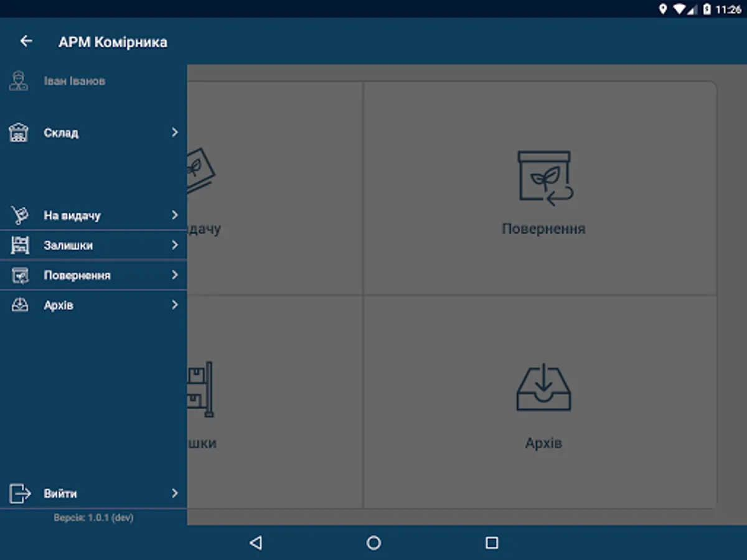This screenshot has width=747, height=560.
Task: Click the Повернення tile caption
Action: pyautogui.click(x=543, y=229)
